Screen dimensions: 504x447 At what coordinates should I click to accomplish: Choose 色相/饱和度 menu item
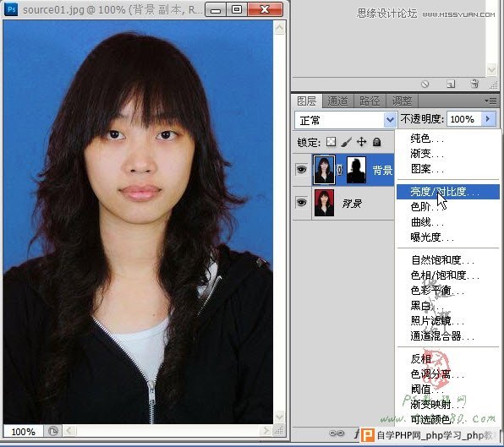click(447, 275)
